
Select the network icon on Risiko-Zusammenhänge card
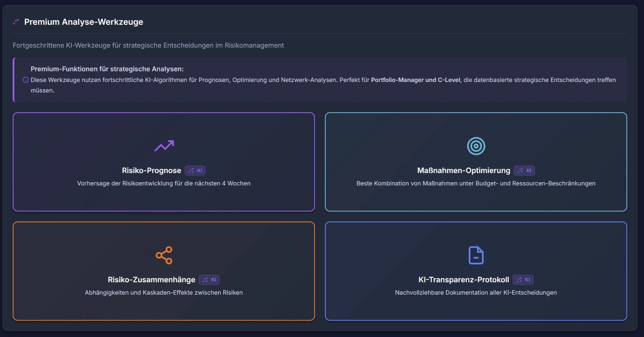(164, 255)
